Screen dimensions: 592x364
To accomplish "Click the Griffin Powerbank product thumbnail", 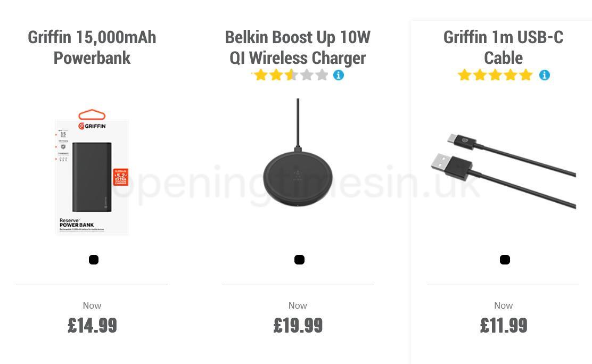I will [x=92, y=177].
